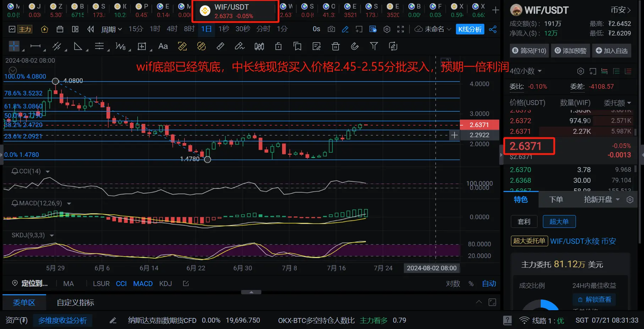This screenshot has height=329, width=644.
Task: Click the 自动 auto scale option
Action: pyautogui.click(x=489, y=284)
